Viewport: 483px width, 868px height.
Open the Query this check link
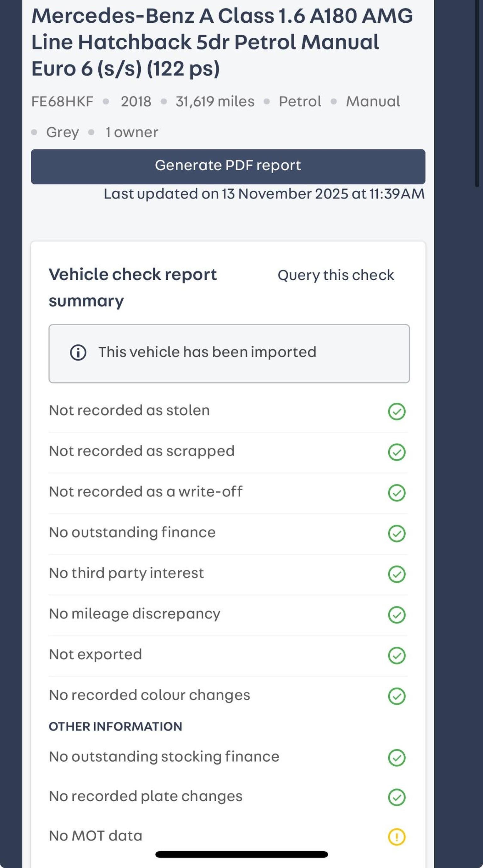coord(336,275)
